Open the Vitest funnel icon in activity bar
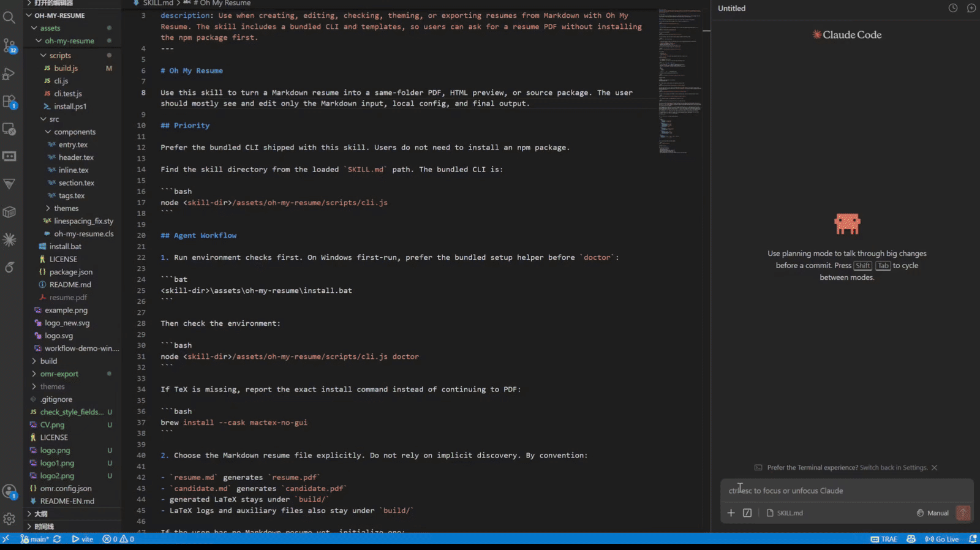 click(9, 184)
